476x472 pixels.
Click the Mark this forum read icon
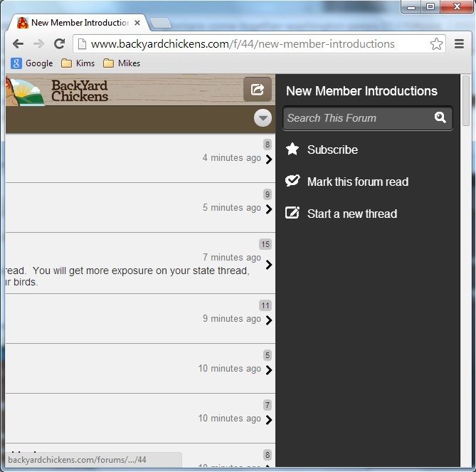pyautogui.click(x=292, y=181)
